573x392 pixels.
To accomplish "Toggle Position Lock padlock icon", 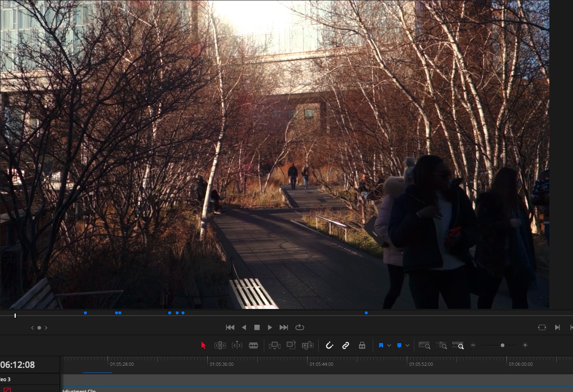I will pyautogui.click(x=362, y=345).
